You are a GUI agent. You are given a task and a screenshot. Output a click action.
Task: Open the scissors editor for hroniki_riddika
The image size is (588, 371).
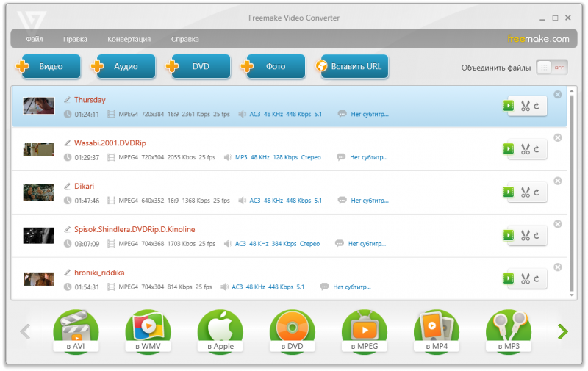pos(526,278)
